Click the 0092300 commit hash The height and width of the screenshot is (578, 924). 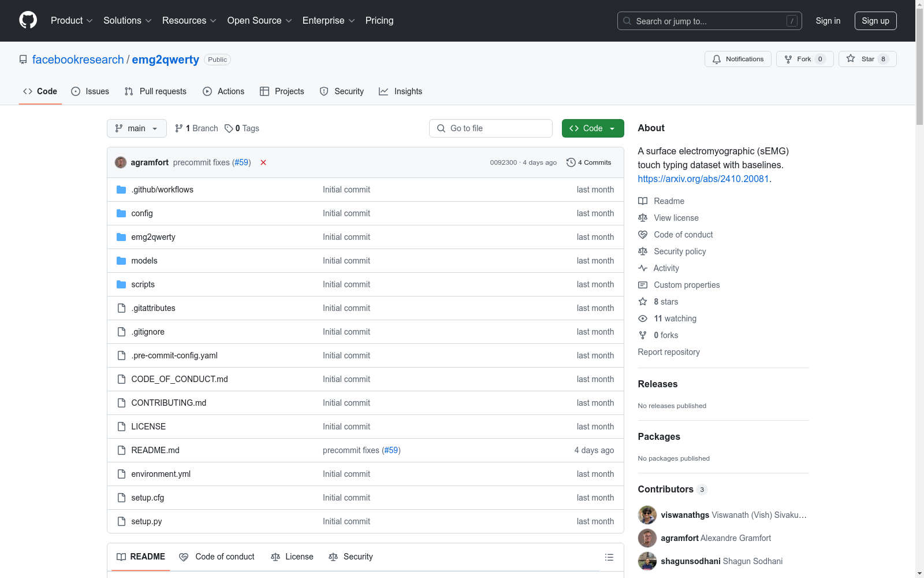tap(504, 162)
